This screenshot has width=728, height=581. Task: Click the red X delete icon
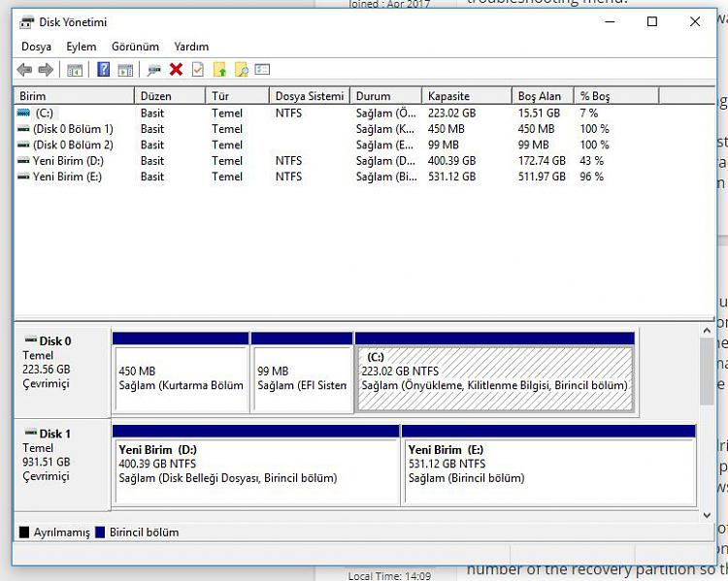[176, 70]
